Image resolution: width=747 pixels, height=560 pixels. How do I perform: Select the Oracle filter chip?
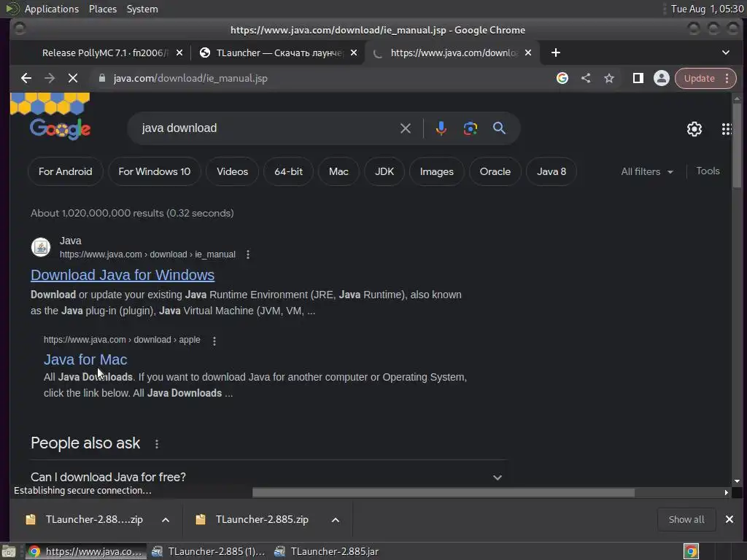pos(495,171)
